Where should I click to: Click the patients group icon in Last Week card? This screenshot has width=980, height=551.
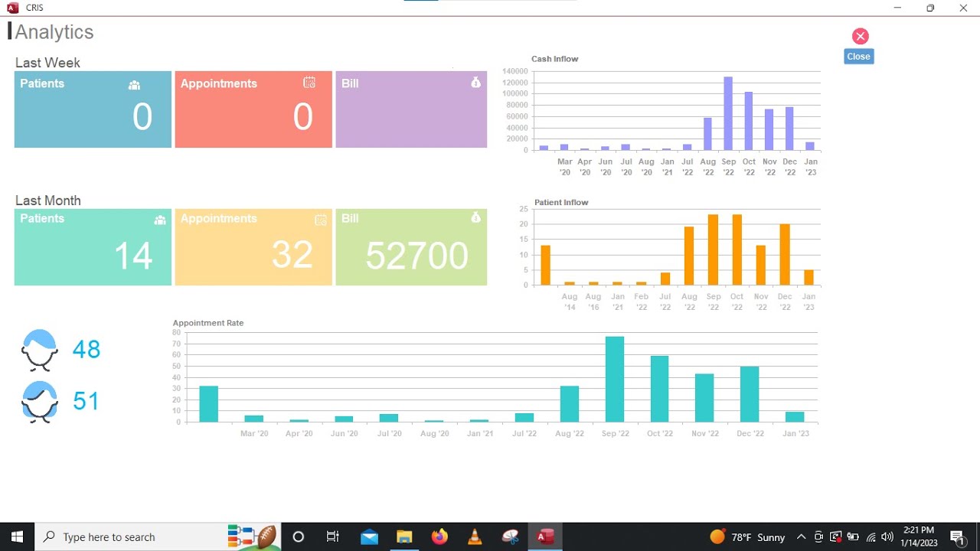[x=135, y=85]
